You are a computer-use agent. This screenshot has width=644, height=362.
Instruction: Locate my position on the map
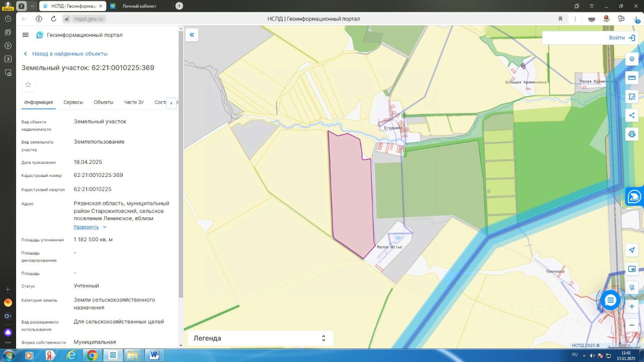coord(632,250)
